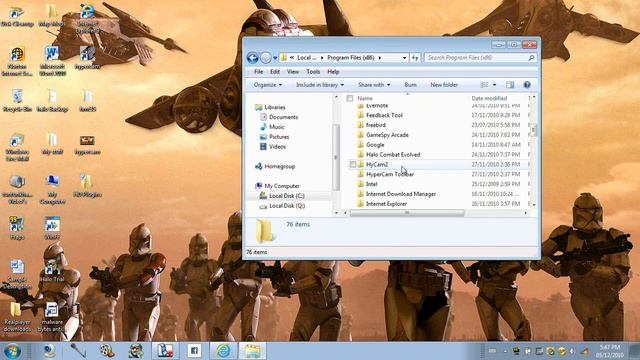Open the Organize dropdown
The width and height of the screenshot is (640, 360).
(268, 85)
